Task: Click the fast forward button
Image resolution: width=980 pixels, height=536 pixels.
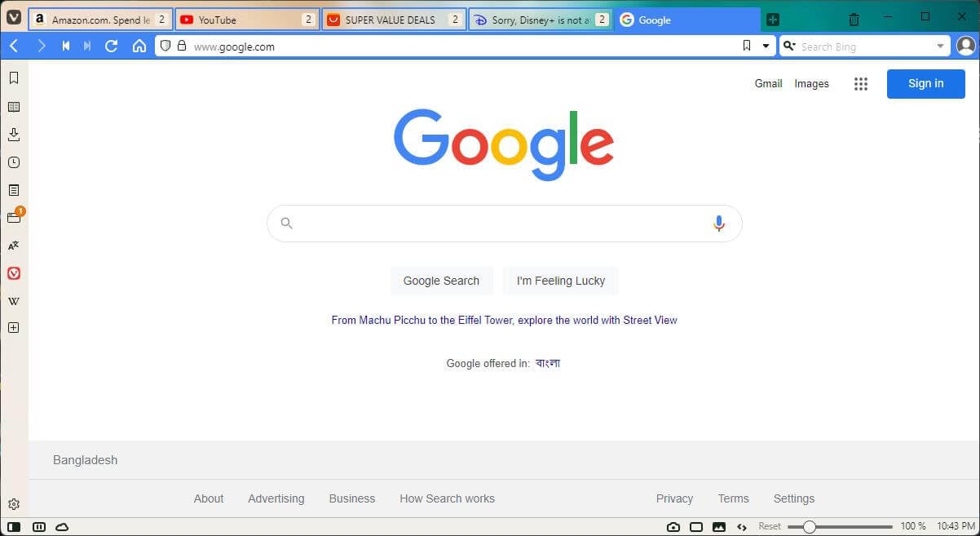Action: 87,46
